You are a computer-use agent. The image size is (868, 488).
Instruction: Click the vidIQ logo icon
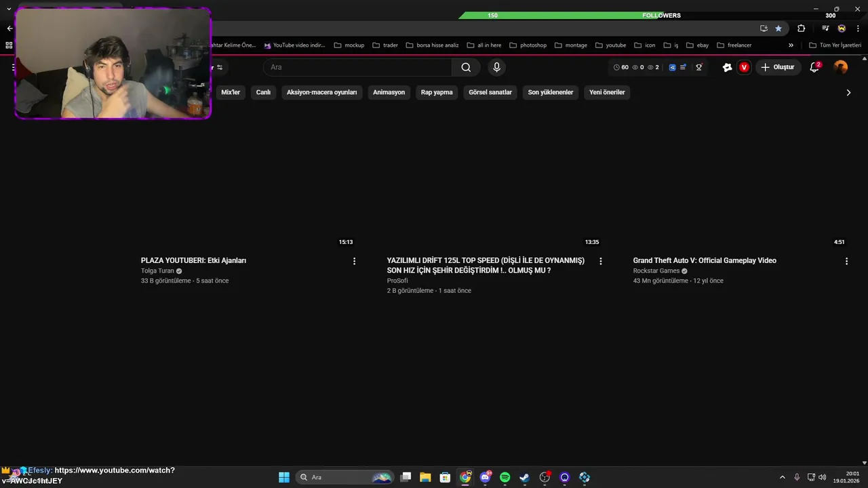tap(672, 67)
